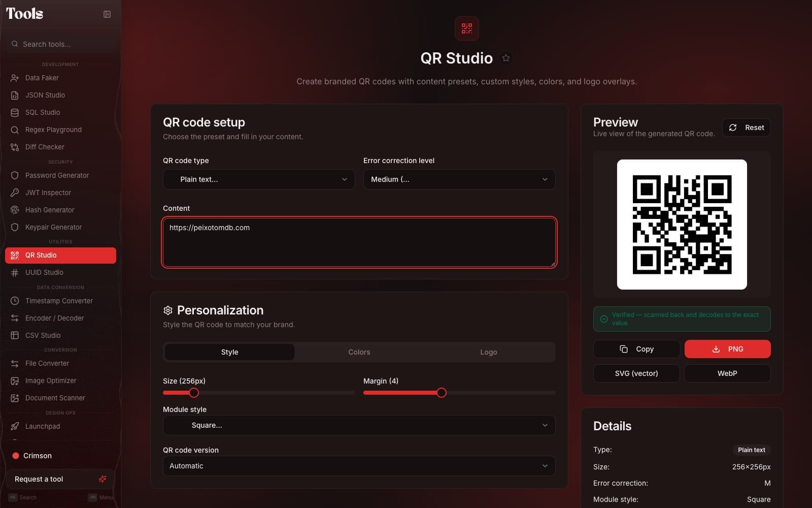Open Error correction level dropdown
812x508 pixels.
click(459, 179)
